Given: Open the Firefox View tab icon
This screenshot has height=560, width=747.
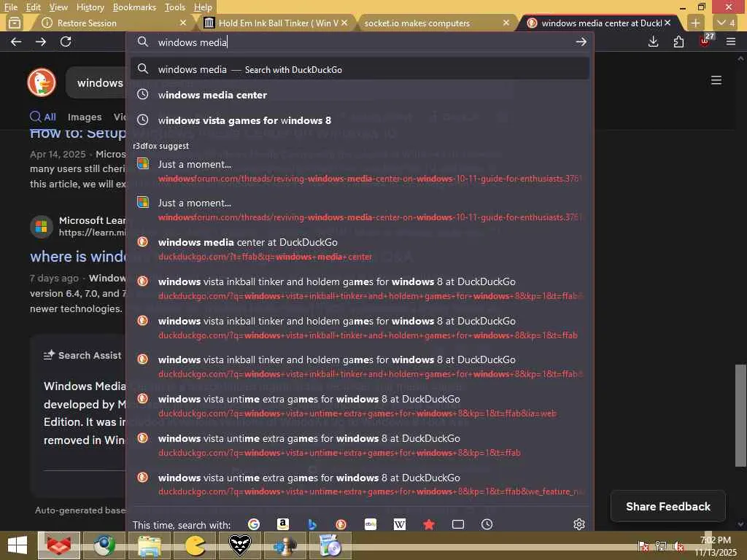Looking at the screenshot, I should point(15,23).
